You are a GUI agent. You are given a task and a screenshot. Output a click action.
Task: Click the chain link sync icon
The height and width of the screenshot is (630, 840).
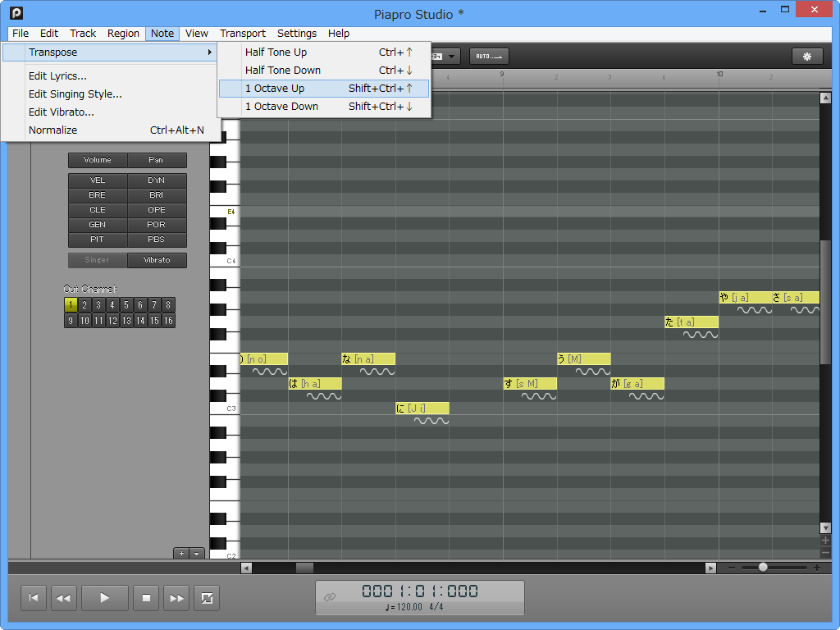[x=330, y=597]
